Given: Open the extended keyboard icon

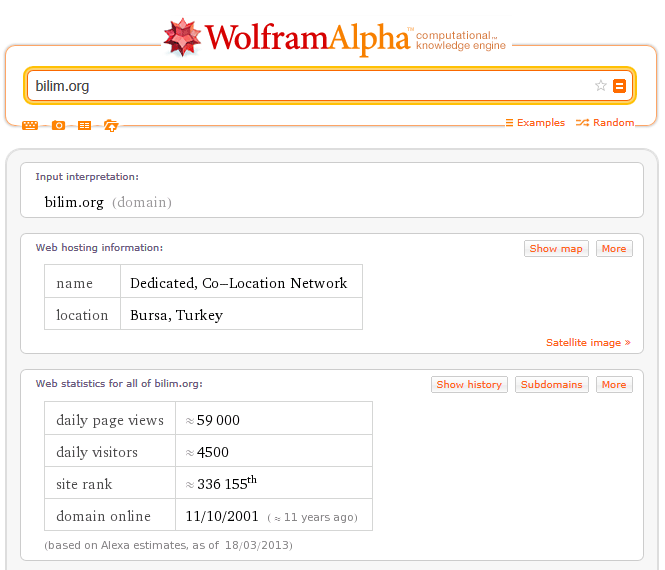Looking at the screenshot, I should point(30,126).
